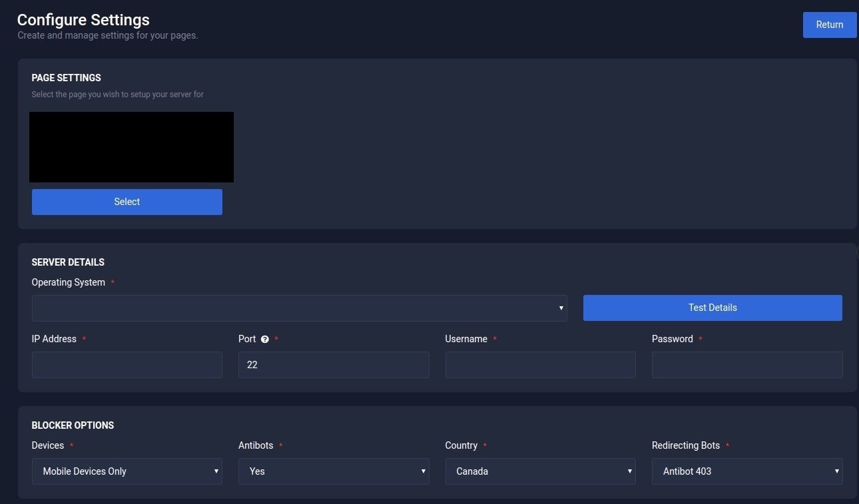Click the Configure Settings page heading
859x504 pixels.
83,20
